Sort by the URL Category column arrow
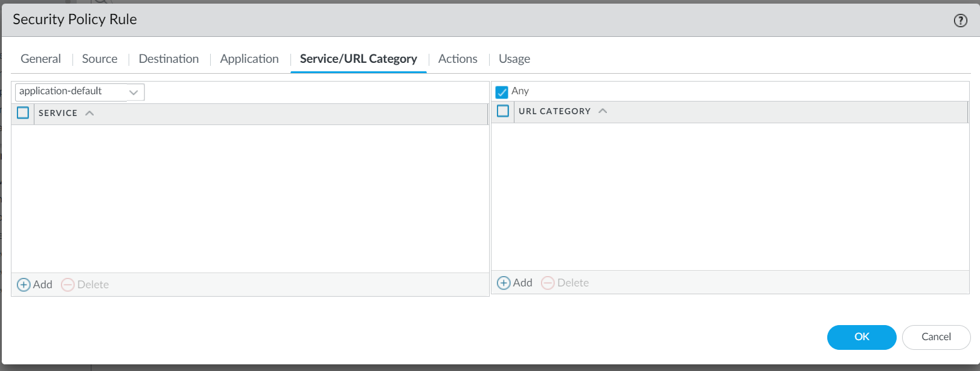 [x=603, y=111]
